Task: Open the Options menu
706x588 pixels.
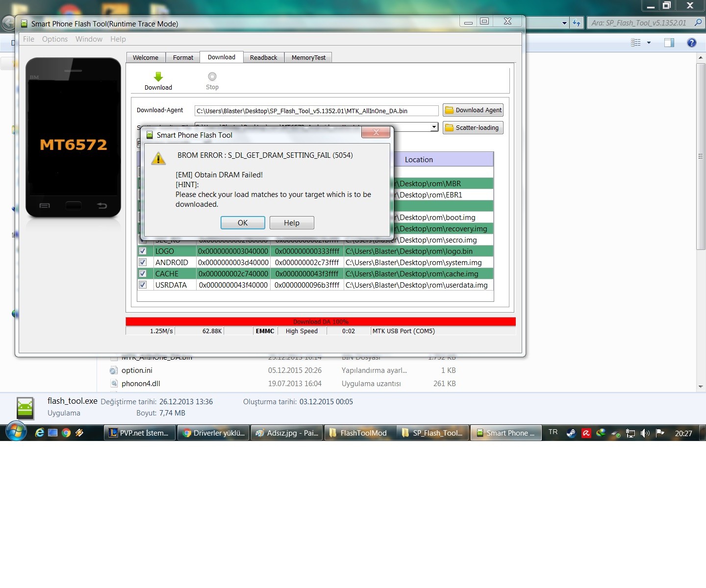Action: pos(55,39)
